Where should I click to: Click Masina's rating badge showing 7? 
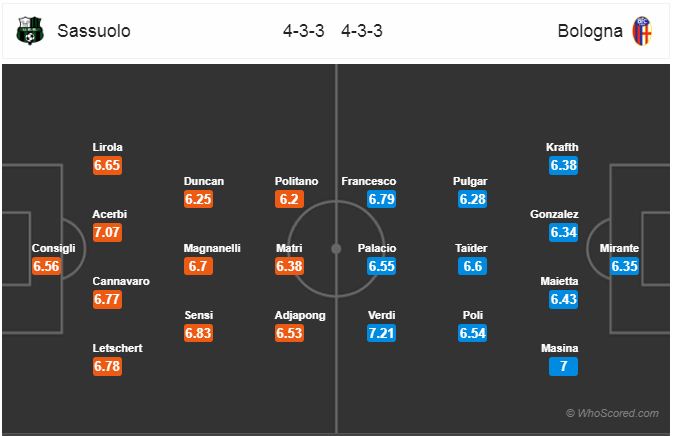click(x=563, y=366)
